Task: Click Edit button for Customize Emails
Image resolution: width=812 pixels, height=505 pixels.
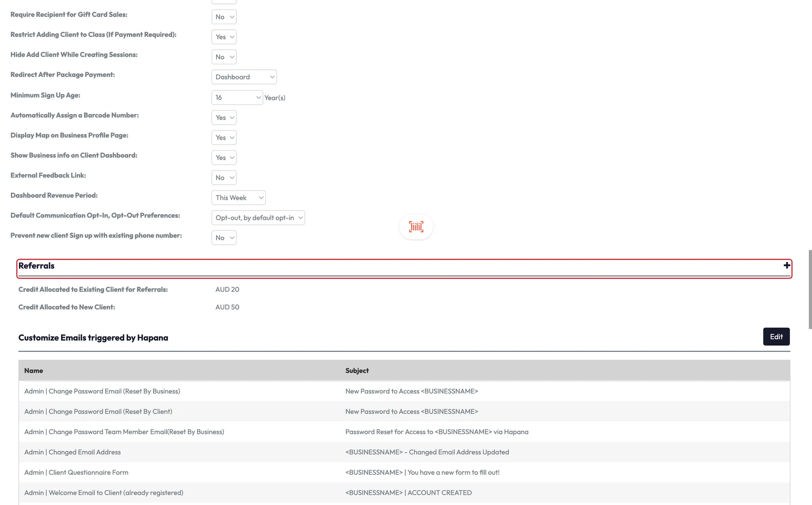Action: [776, 337]
